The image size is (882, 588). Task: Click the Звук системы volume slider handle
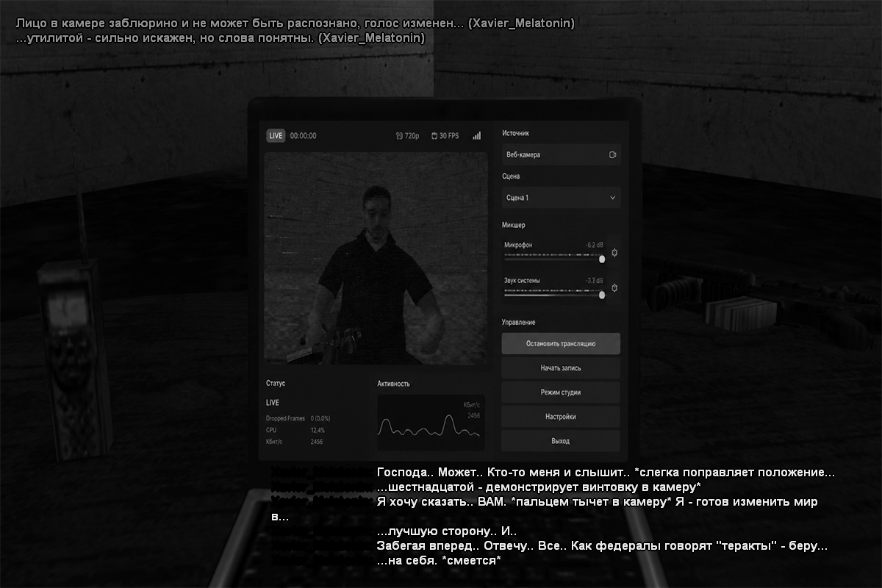pyautogui.click(x=602, y=294)
